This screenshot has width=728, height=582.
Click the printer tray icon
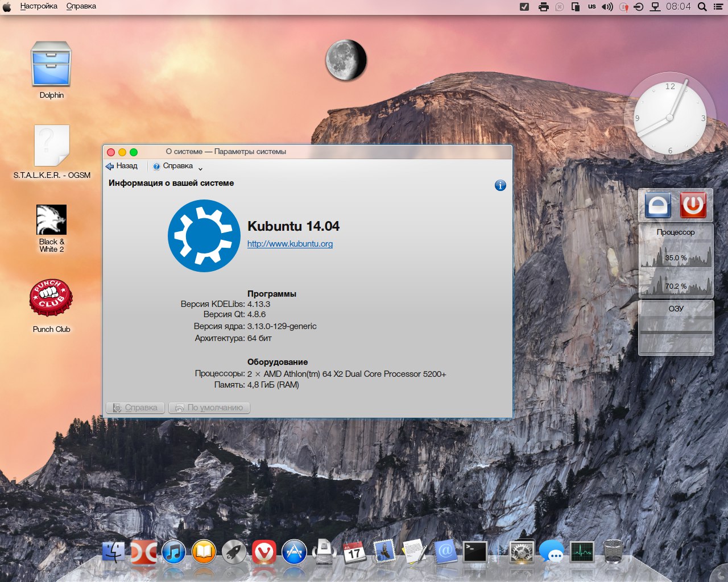click(544, 7)
